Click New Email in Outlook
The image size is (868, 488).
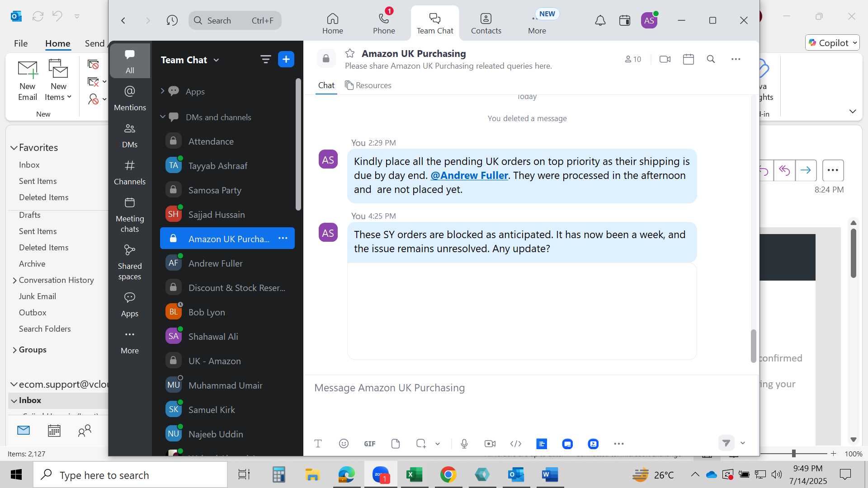(28, 81)
